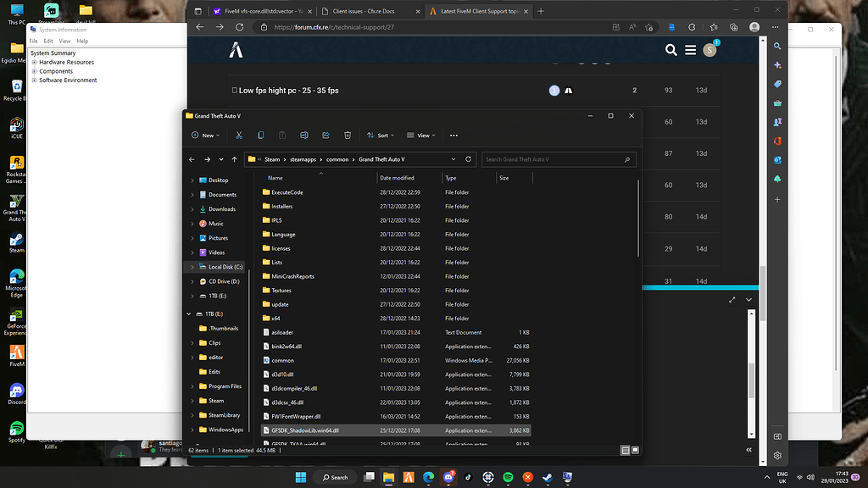Open the Sort dropdown in Explorer
Image resolution: width=868 pixels, height=488 pixels.
coord(381,135)
